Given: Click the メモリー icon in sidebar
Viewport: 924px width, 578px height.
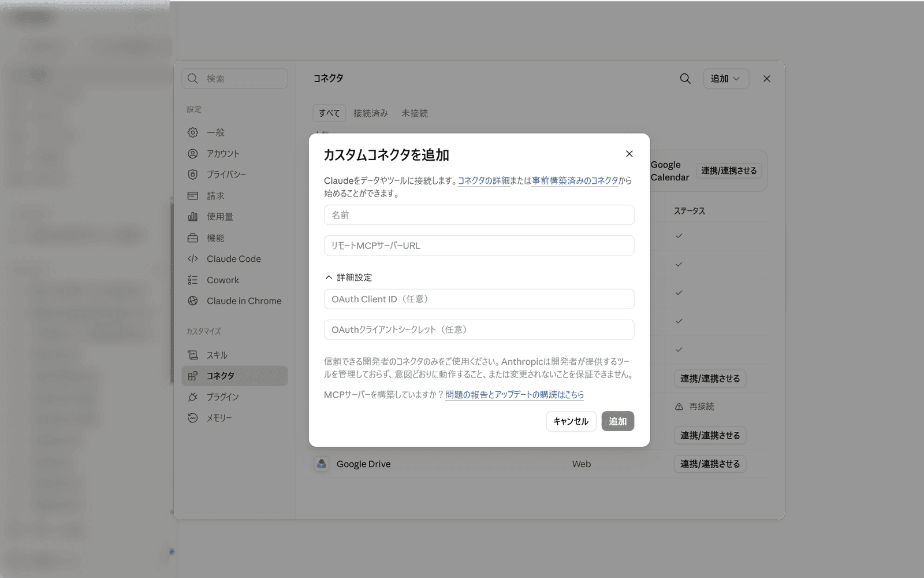Looking at the screenshot, I should pos(193,418).
